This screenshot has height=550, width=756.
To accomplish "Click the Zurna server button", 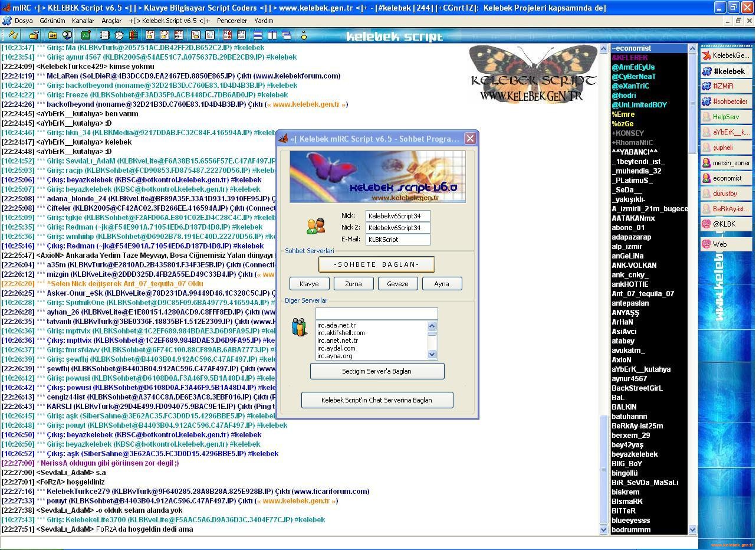I will (x=354, y=284).
